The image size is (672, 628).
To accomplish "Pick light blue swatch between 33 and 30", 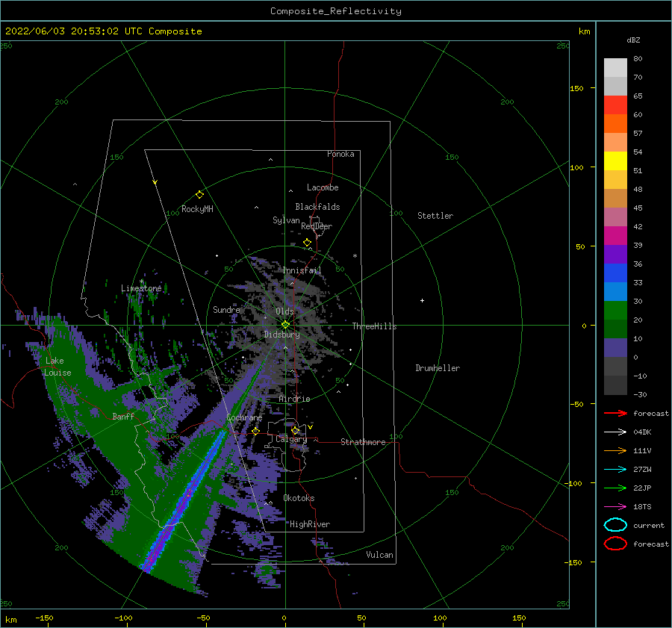I will click(615, 292).
